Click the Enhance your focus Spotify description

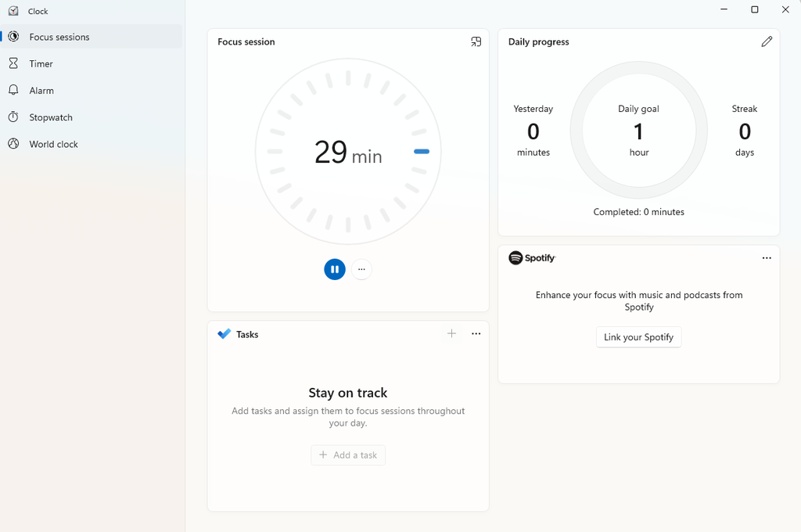pos(639,301)
